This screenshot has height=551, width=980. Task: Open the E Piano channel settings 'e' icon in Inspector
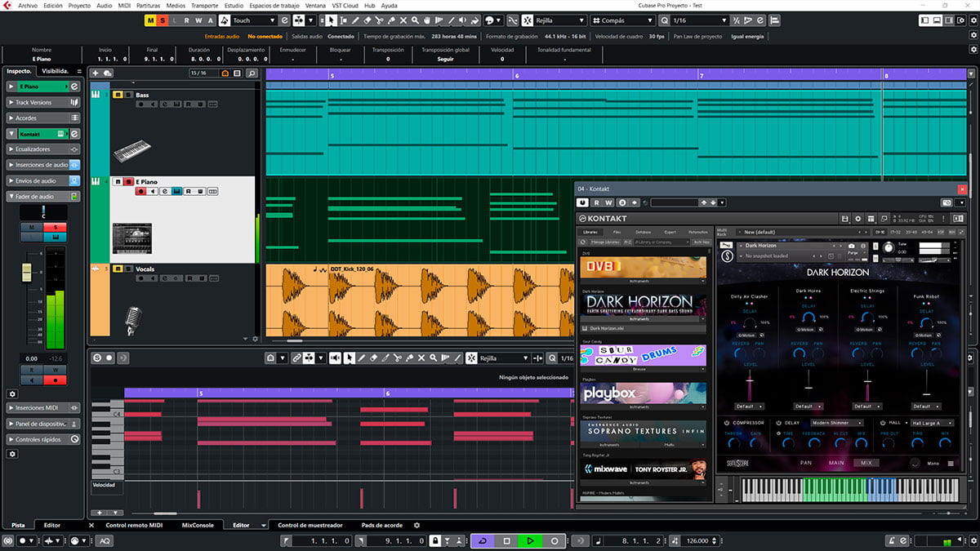pos(74,87)
